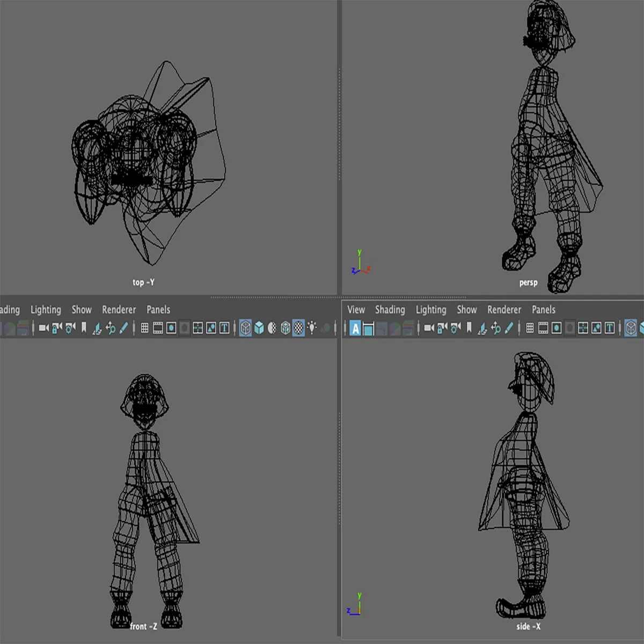Click Resolution Gate icon in side view toolbar

tap(557, 327)
